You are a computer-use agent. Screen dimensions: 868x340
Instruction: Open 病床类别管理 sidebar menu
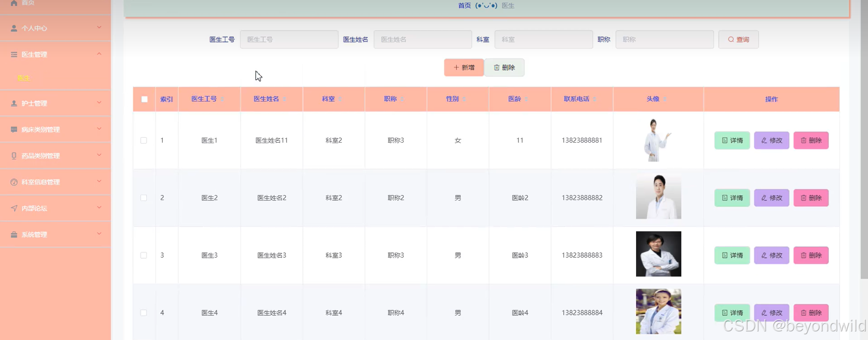click(56, 129)
